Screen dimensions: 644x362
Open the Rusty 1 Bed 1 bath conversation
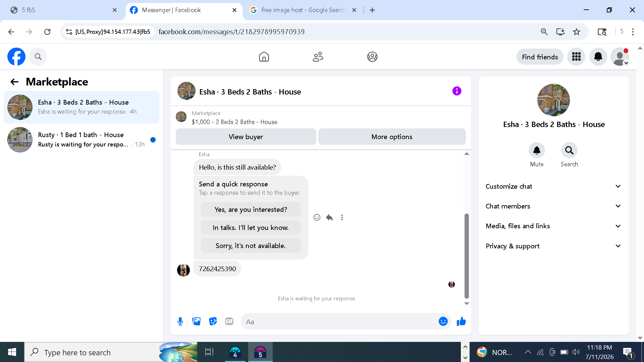pyautogui.click(x=82, y=140)
